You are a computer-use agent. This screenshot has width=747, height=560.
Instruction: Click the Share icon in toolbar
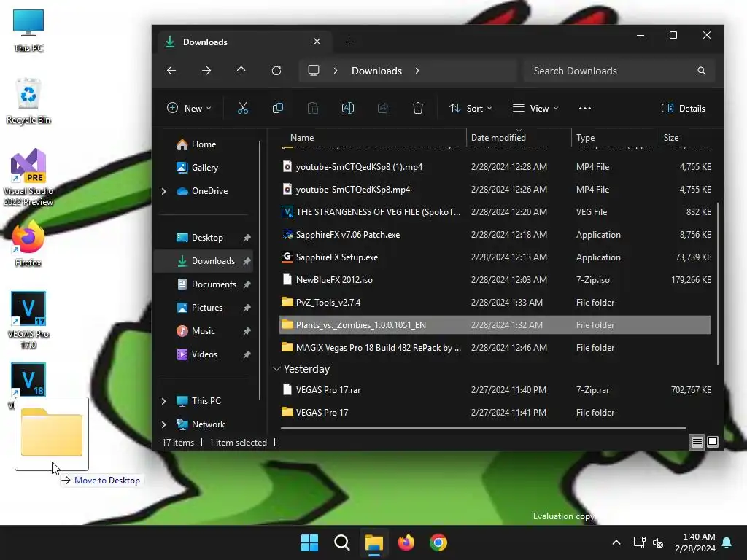tap(383, 108)
